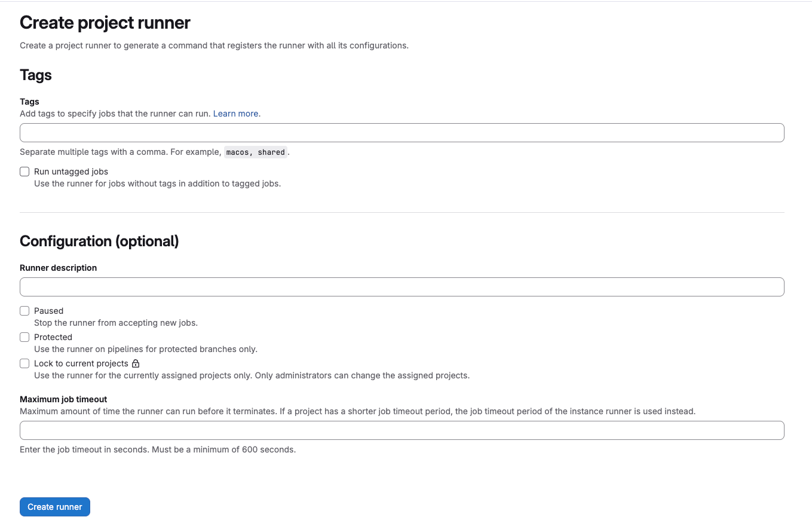Click the Configuration (optional) heading
This screenshot has width=812, height=526.
pos(99,241)
